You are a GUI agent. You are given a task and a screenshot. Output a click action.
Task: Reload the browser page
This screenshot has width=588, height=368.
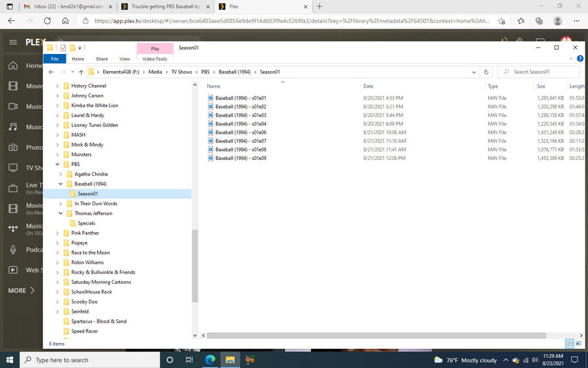tap(47, 21)
